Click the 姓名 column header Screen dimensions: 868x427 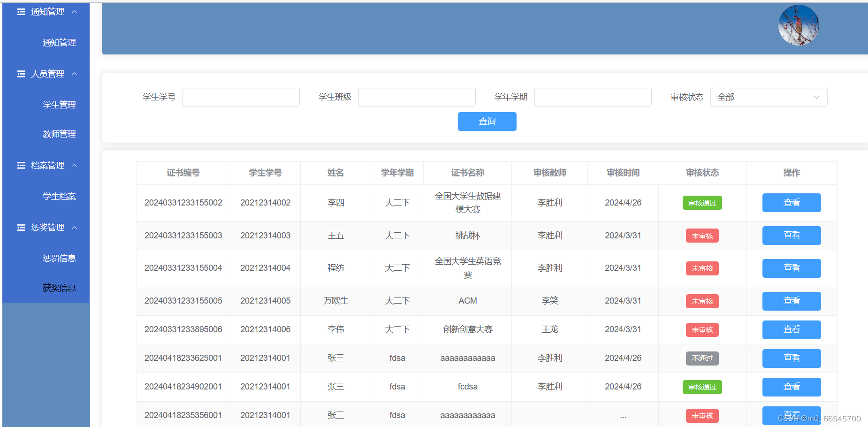(336, 173)
